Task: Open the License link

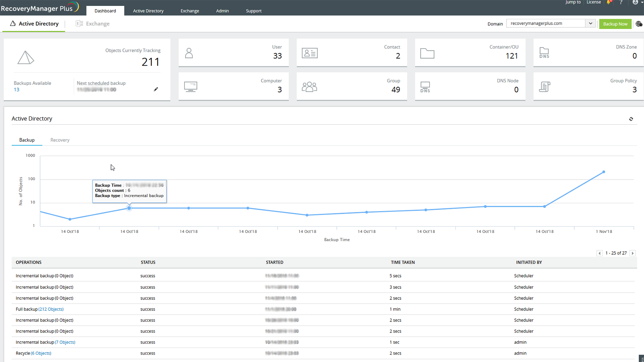Action: point(594,2)
